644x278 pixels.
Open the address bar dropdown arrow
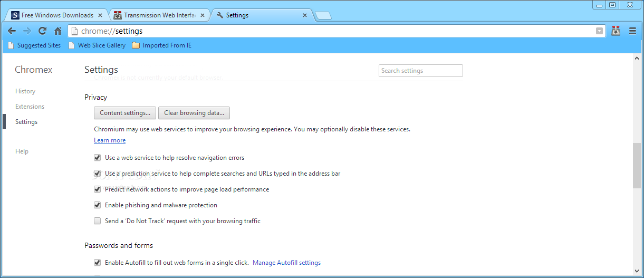[599, 31]
